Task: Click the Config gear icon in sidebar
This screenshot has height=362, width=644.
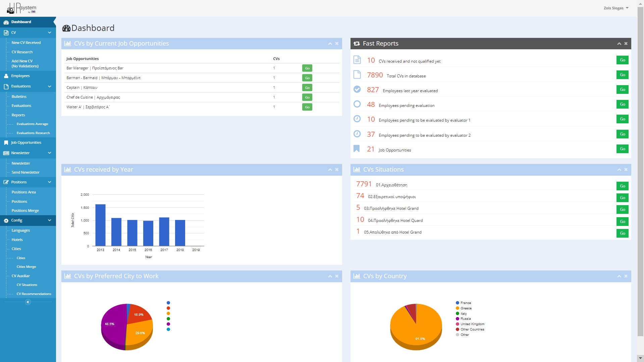Action: coord(6,221)
